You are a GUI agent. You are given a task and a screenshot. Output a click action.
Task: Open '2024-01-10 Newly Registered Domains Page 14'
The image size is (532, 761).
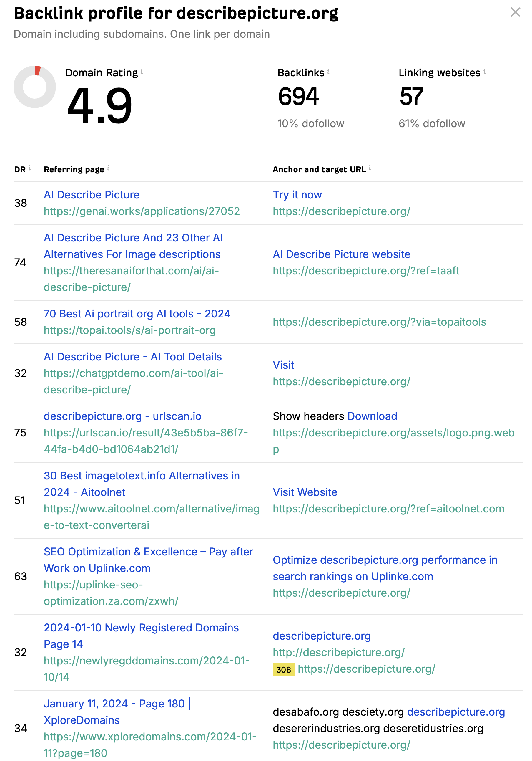pos(141,636)
